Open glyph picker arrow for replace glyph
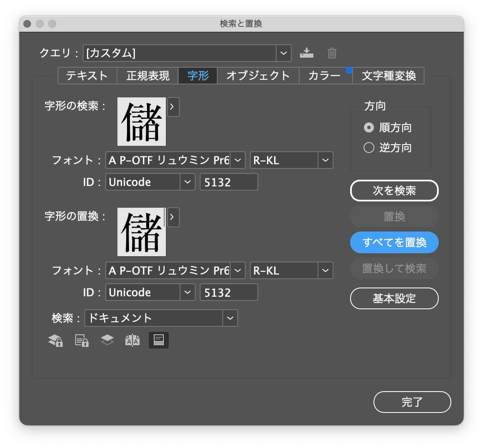Image resolution: width=483 pixels, height=448 pixels. 173,217
